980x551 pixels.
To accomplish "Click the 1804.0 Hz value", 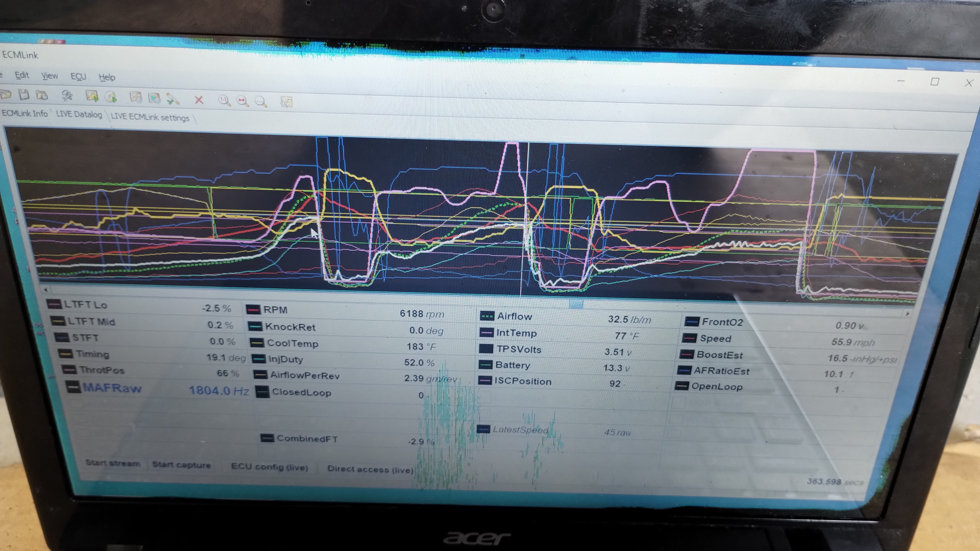I will click(219, 391).
